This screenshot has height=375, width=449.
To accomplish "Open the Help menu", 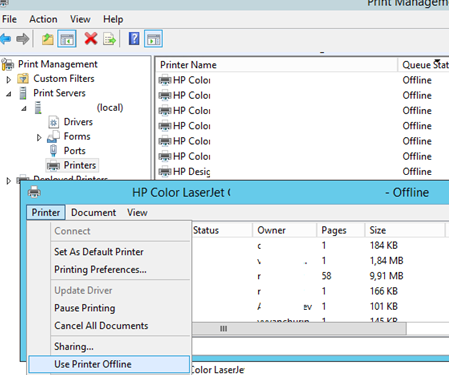I will pos(113,19).
